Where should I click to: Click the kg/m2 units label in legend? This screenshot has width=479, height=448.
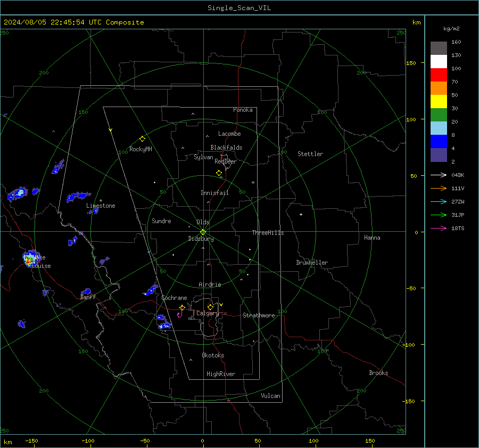click(451, 29)
